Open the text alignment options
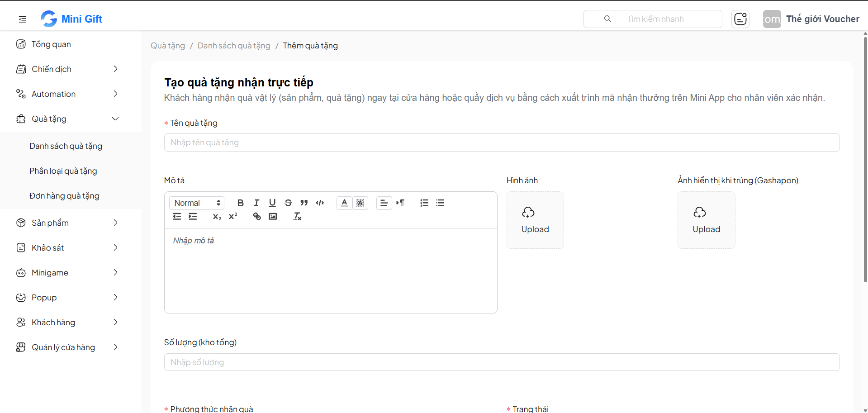The height and width of the screenshot is (413, 868). pyautogui.click(x=384, y=203)
